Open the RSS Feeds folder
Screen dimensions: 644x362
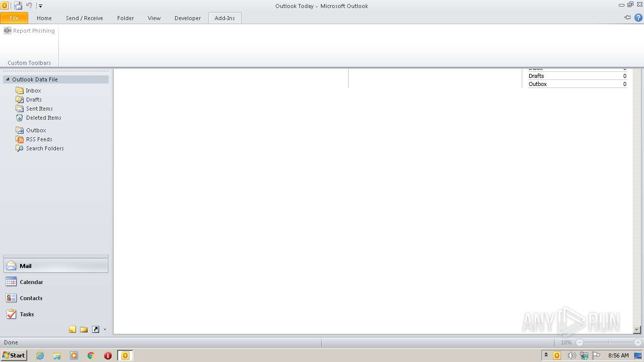click(x=39, y=139)
